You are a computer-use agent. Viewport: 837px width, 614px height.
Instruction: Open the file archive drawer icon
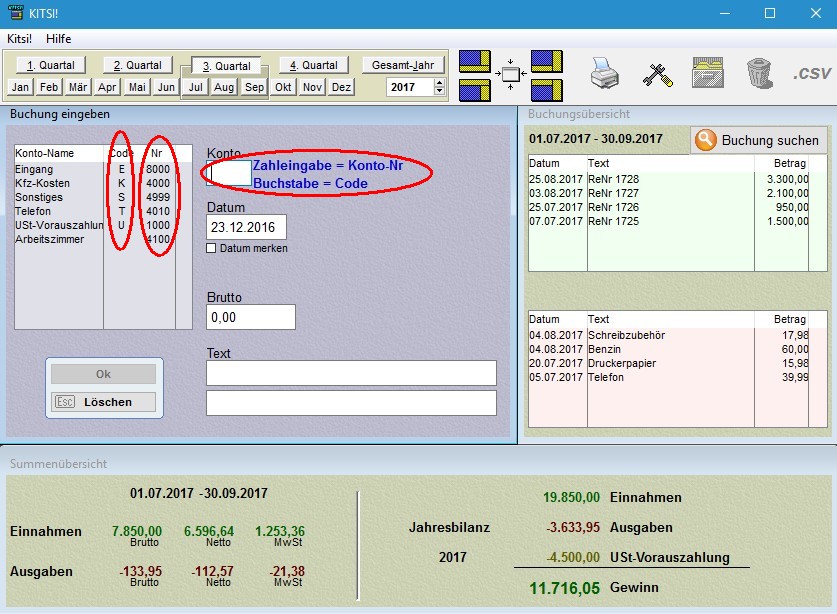coord(708,73)
